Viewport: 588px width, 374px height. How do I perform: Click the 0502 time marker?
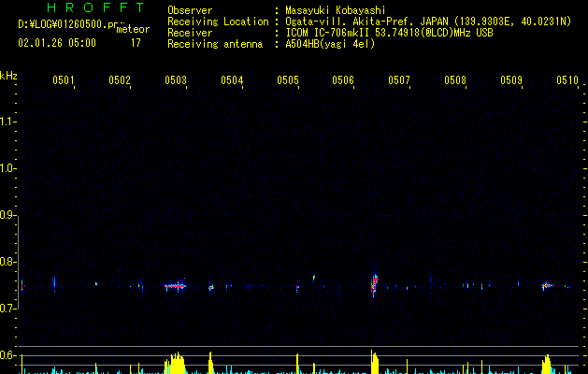(120, 79)
